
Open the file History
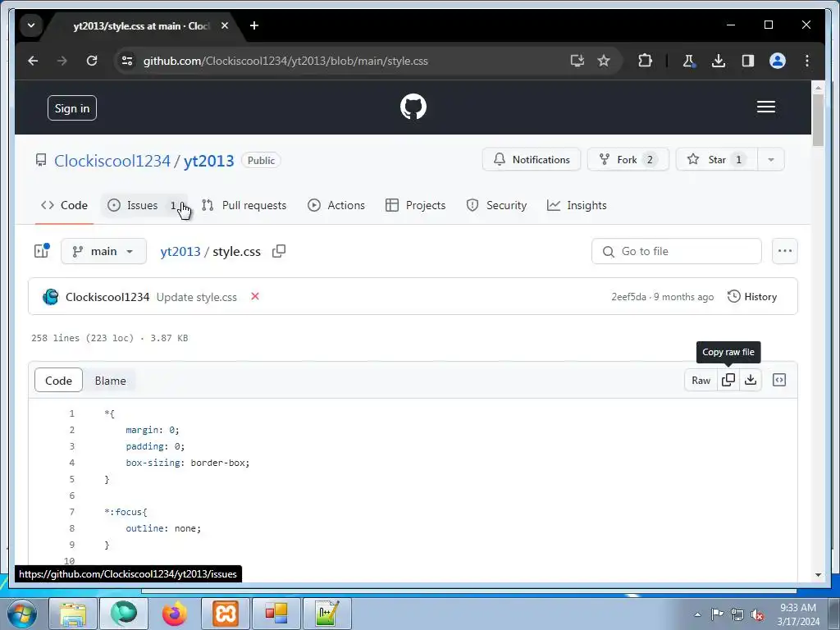[x=752, y=297]
